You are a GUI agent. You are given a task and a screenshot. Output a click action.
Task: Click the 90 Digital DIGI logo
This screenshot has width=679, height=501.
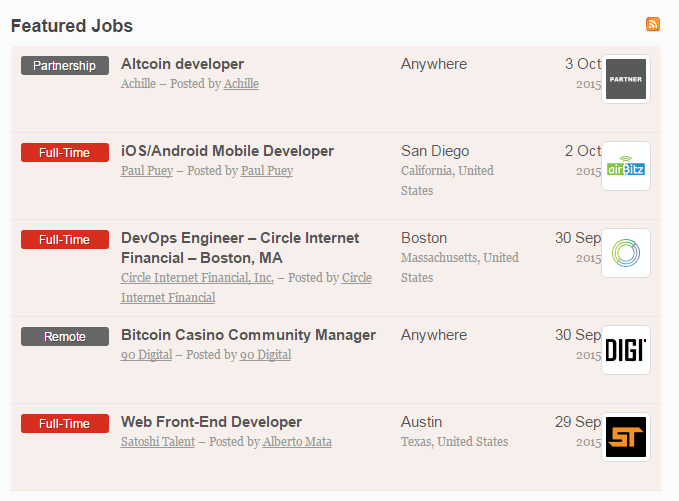tap(626, 350)
